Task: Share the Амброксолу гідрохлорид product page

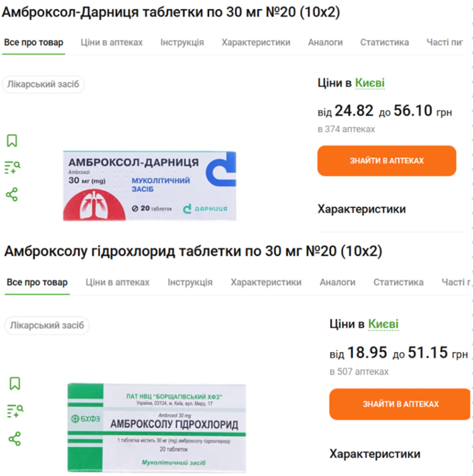Action: [x=15, y=439]
